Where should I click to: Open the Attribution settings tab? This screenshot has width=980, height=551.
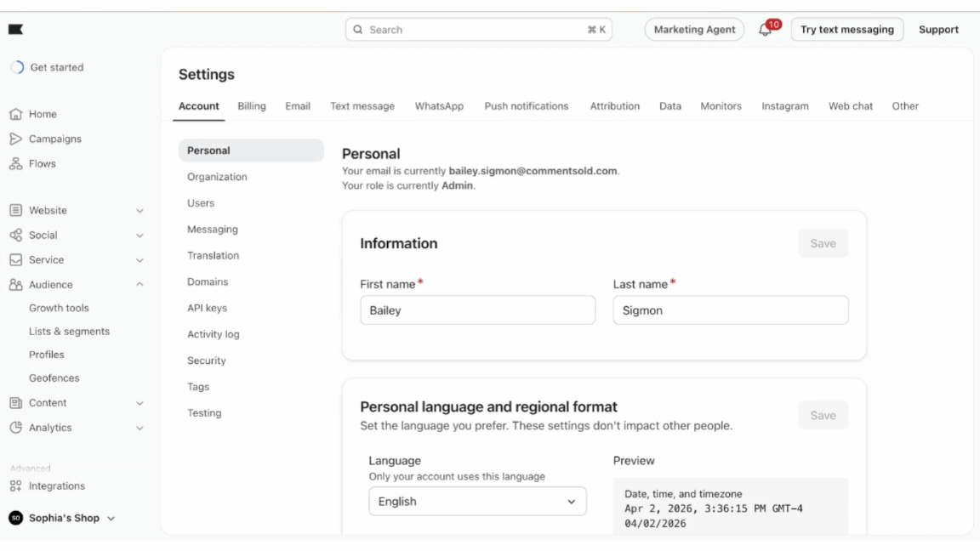point(614,106)
